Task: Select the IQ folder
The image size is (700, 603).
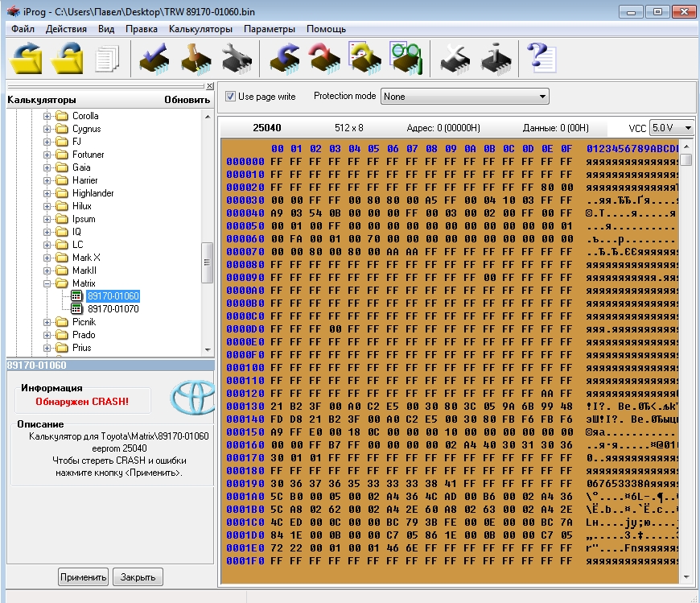Action: pos(76,232)
